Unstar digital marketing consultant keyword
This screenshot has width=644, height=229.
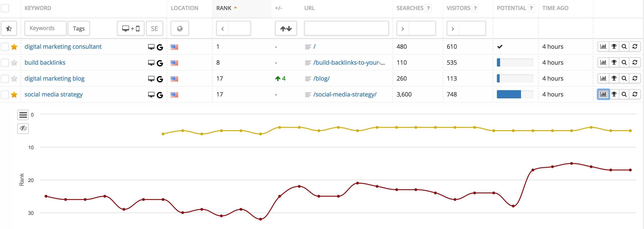[x=14, y=47]
